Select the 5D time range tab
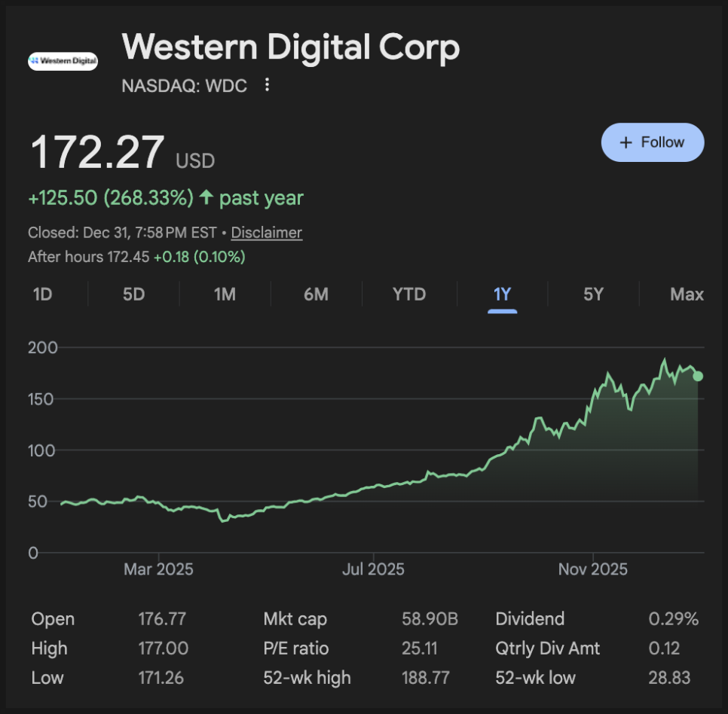 click(x=133, y=294)
